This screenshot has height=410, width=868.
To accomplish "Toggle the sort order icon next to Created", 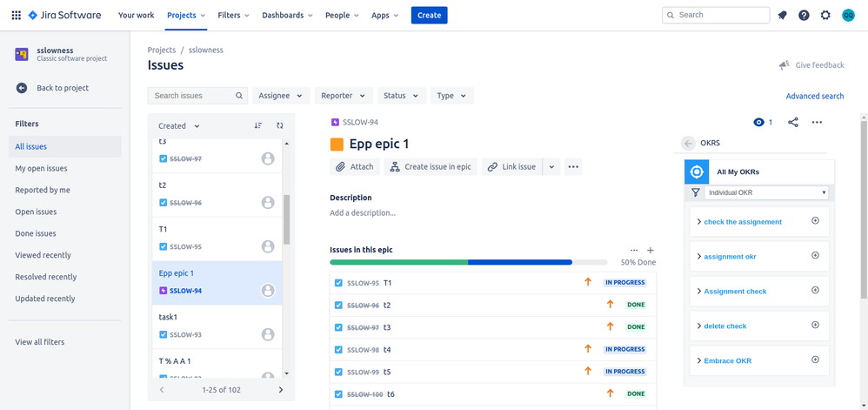I will pyautogui.click(x=258, y=125).
